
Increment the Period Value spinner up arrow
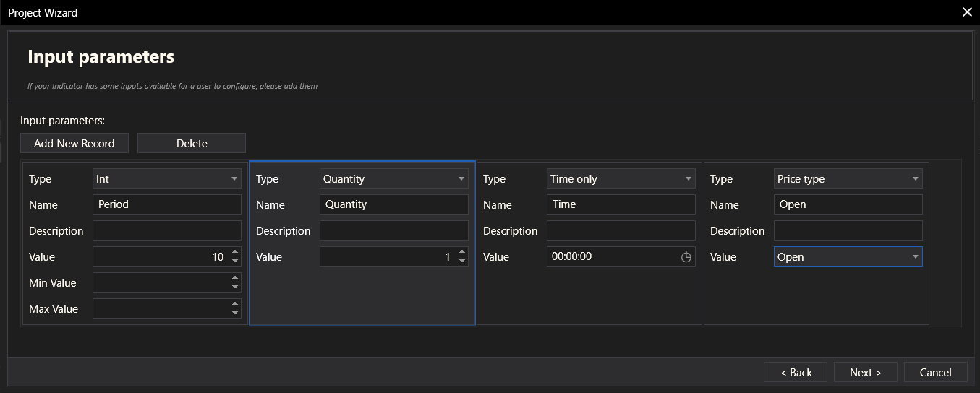point(235,252)
